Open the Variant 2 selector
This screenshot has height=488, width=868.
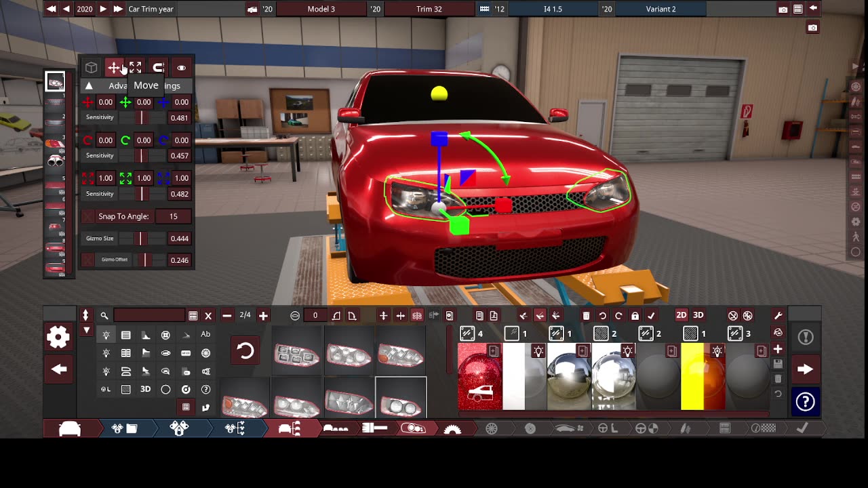click(660, 9)
